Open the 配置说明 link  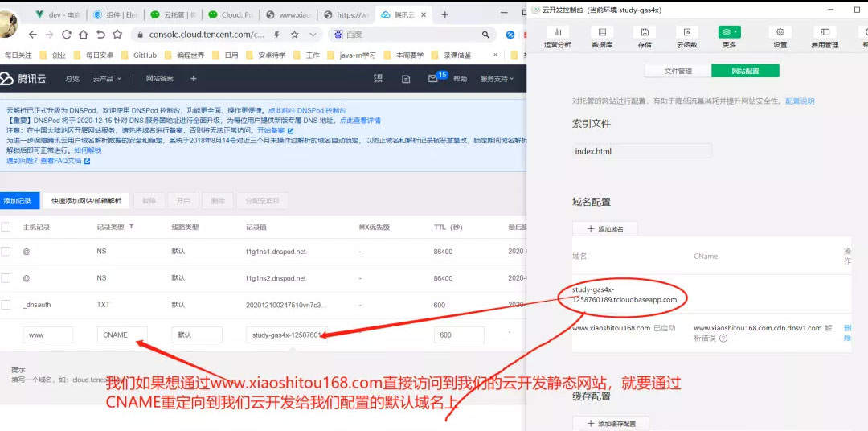(x=800, y=101)
